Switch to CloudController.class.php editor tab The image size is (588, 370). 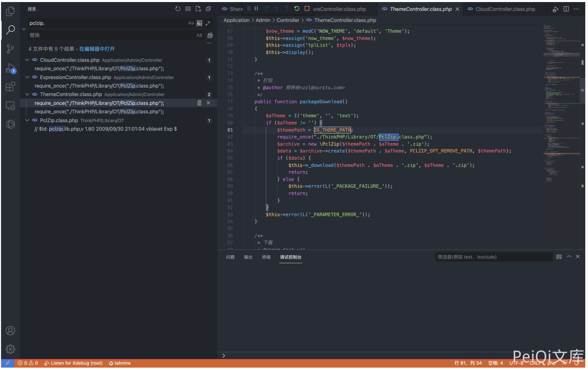coord(505,9)
